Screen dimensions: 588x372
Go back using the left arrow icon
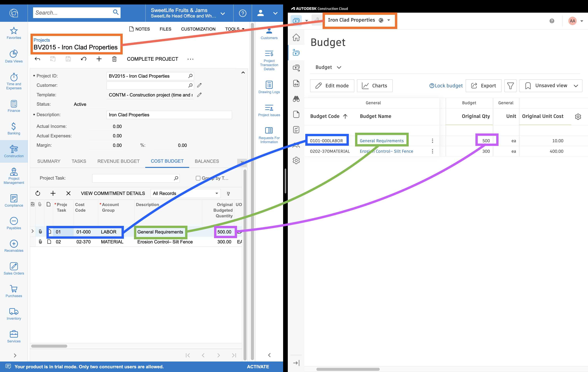(x=37, y=59)
